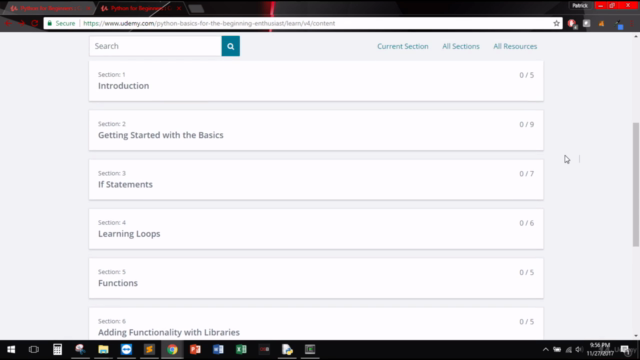The image size is (640, 360).
Task: Open Chrome from the taskbar
Action: pos(172,349)
